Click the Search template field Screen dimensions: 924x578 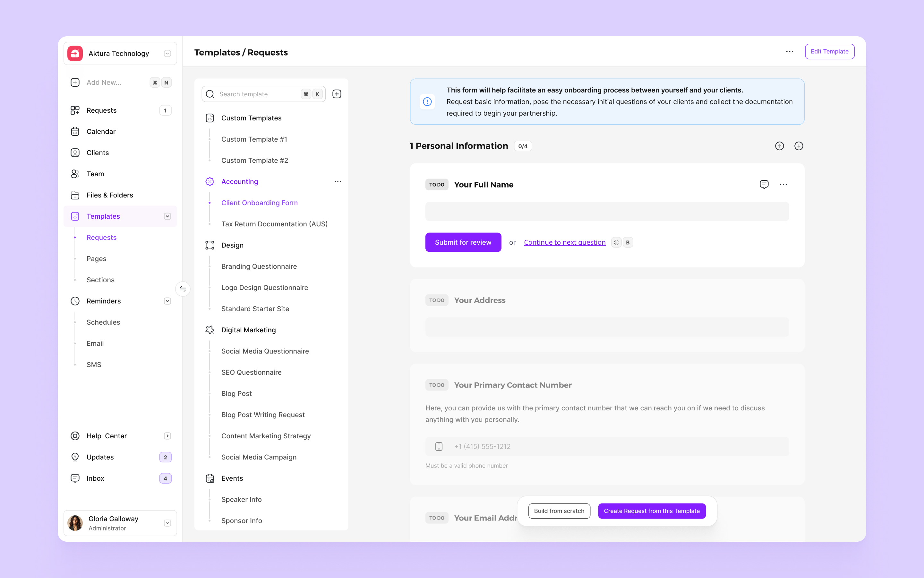[263, 94]
